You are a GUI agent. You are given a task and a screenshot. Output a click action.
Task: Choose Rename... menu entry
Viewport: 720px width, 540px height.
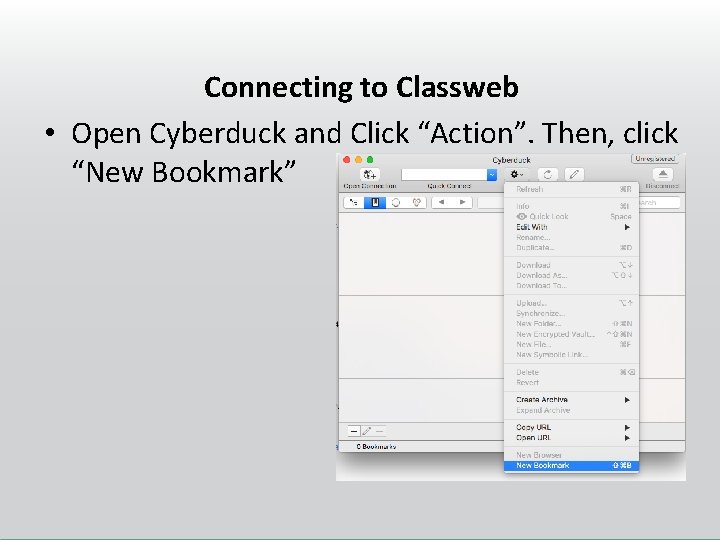click(x=571, y=237)
